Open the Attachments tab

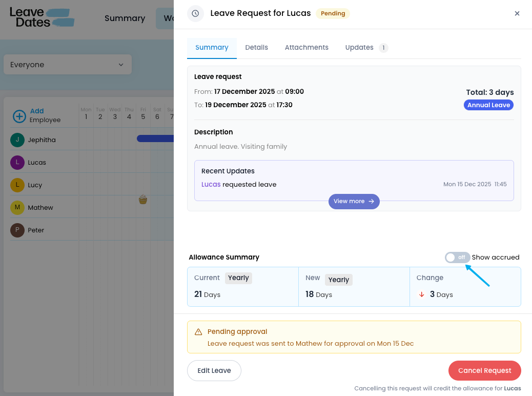click(x=306, y=47)
